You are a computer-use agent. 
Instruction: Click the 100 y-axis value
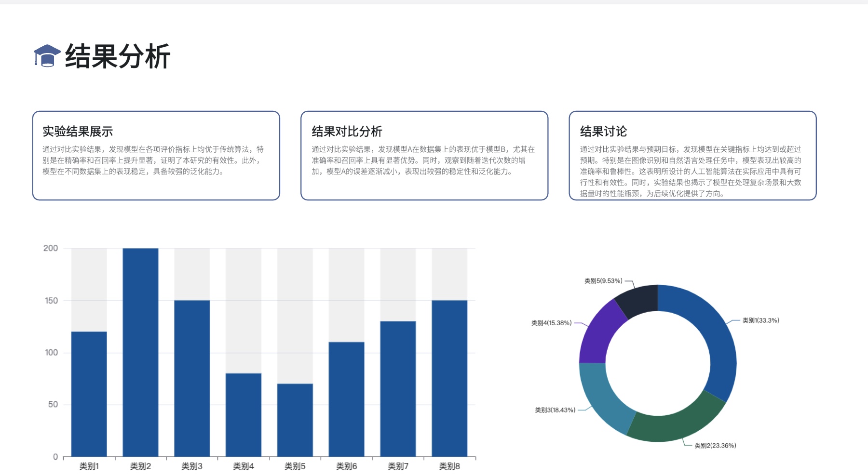[x=51, y=353]
